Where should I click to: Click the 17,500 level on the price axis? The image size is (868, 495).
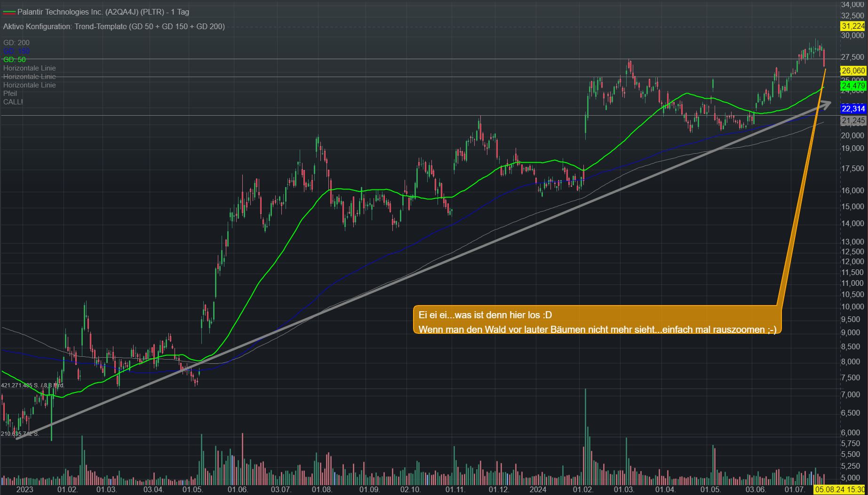pos(852,168)
